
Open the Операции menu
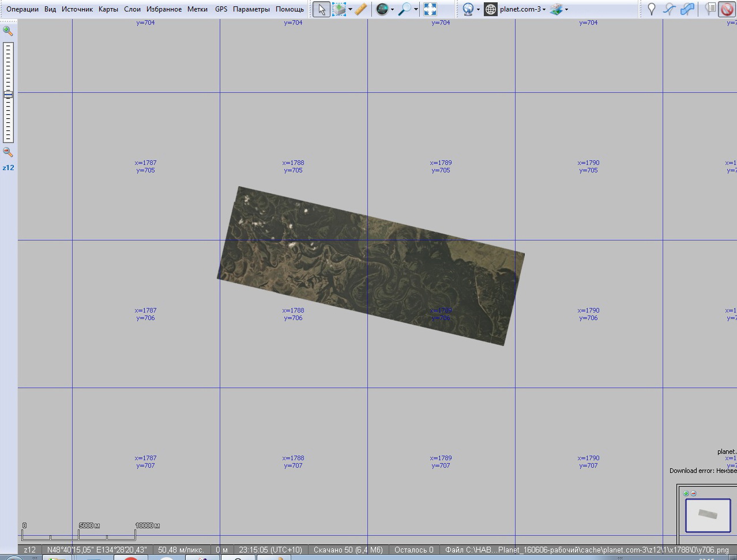point(22,9)
